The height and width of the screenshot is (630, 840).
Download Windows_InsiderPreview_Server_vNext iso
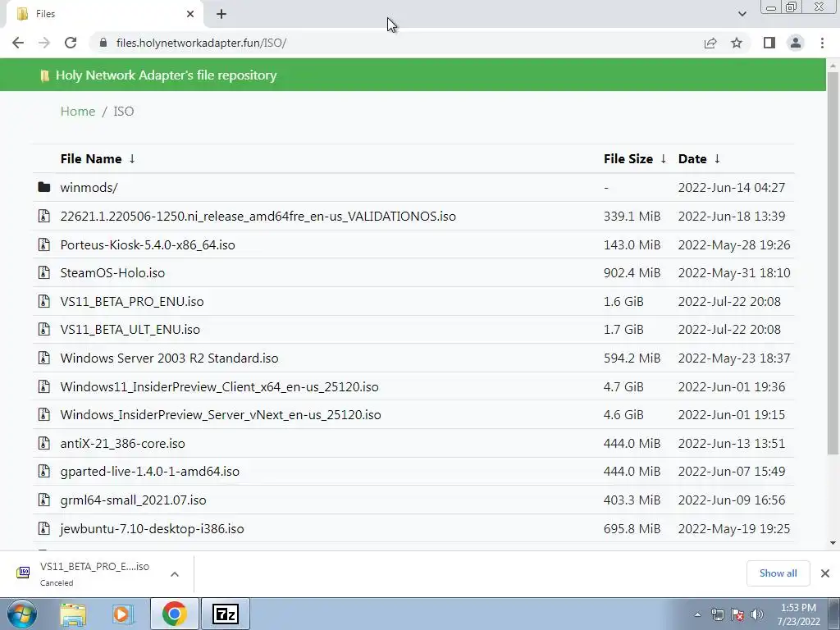pyautogui.click(x=221, y=414)
